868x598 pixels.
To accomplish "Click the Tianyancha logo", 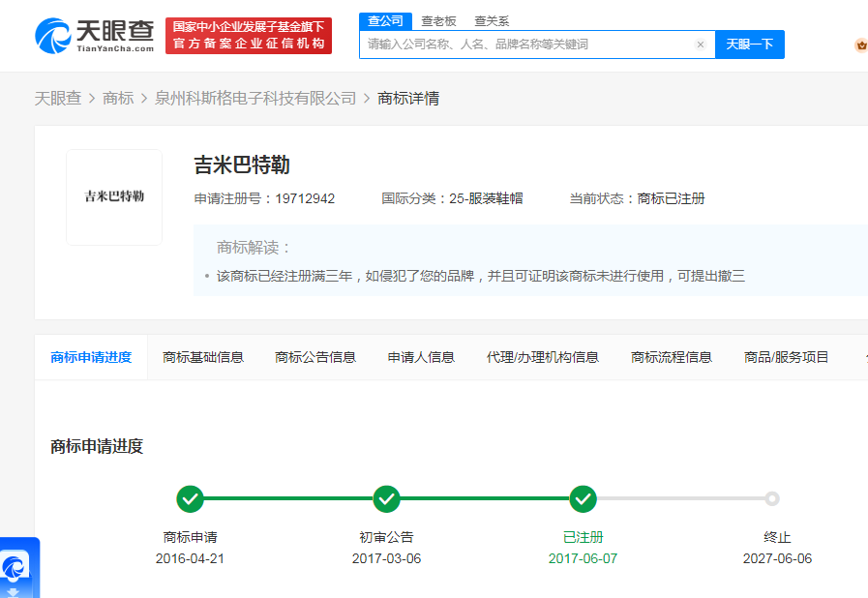I will 94,36.
